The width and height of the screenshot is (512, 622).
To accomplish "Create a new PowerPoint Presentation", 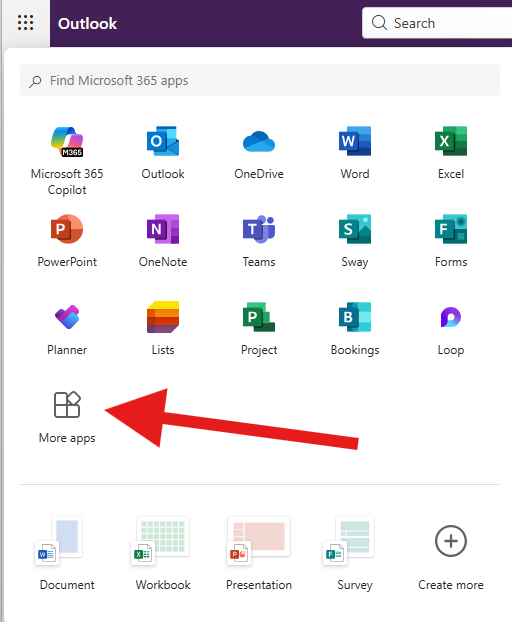I will 259,554.
